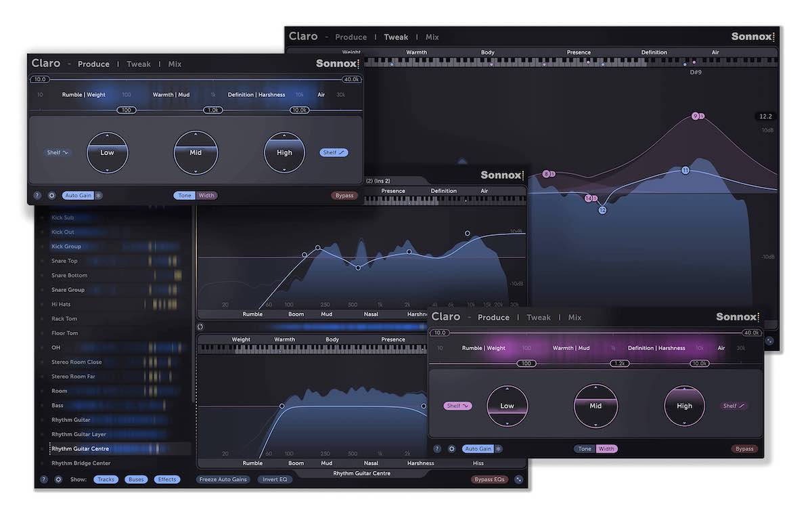Viewport: 812px width, 508px height.
Task: Switch to Tweak tab in the blue window
Action: (x=139, y=64)
